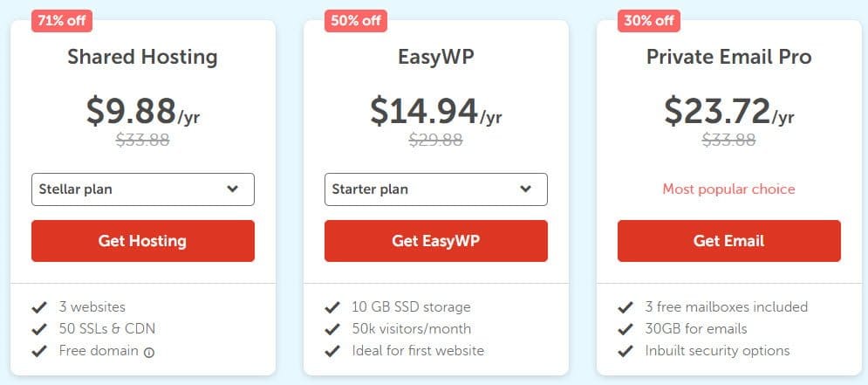Open the Starter plan dropdown
Image resolution: width=868 pixels, height=385 pixels.
436,189
